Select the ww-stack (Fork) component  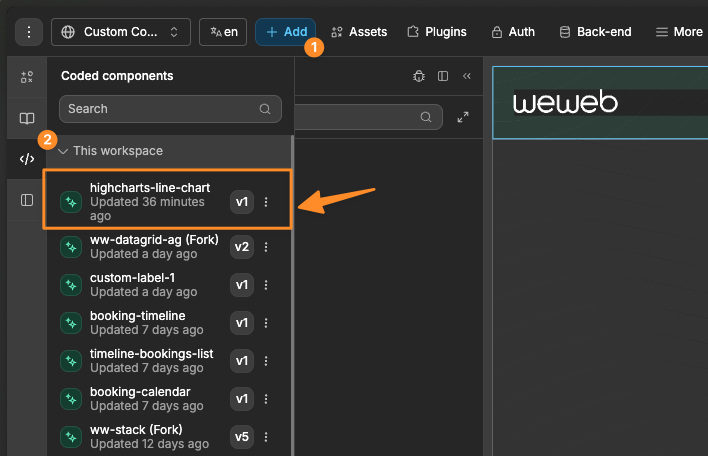tap(168, 437)
